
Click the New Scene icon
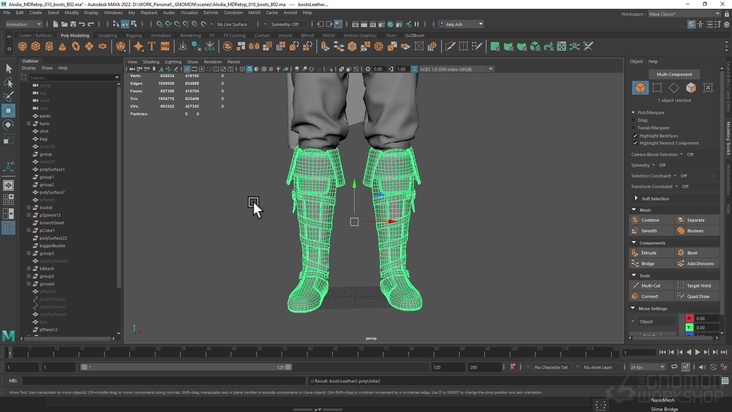click(55, 24)
